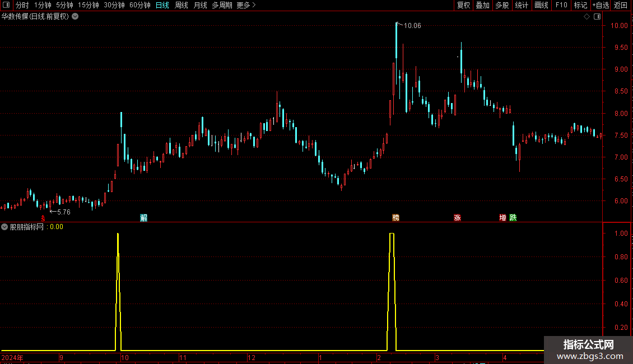Screen dimensions: 633x364
Task: Click the 7.50 price level on the axis
Action: [621, 136]
